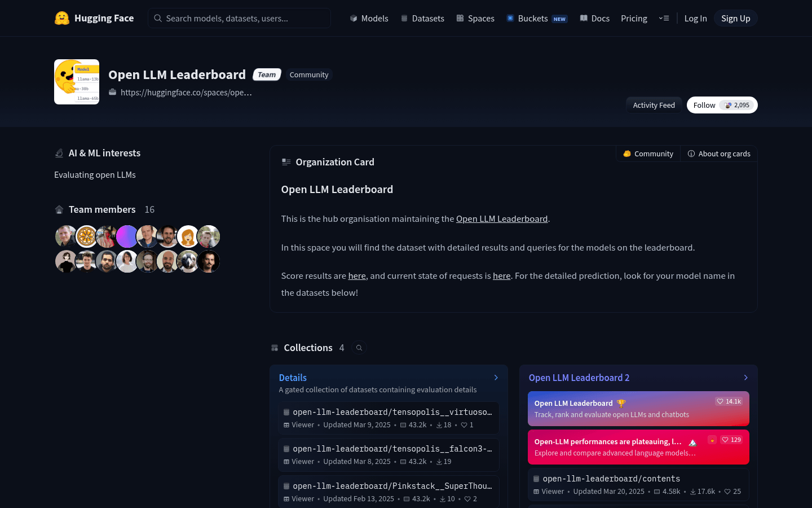Open the huggingface.co/spaces organization URL link
812x508 pixels.
[186, 93]
